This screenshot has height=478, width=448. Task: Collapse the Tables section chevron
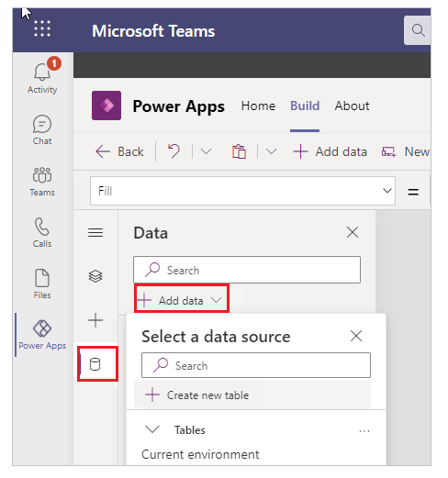[152, 429]
